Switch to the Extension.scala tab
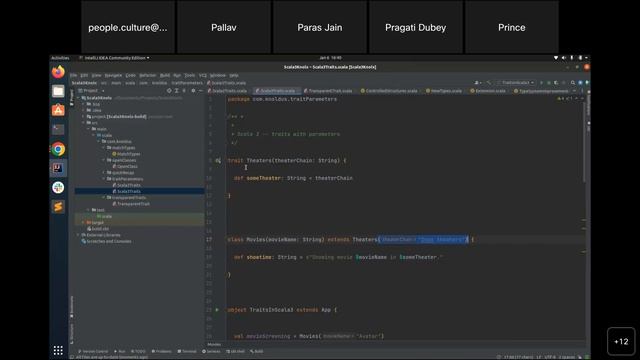Image resolution: width=640 pixels, height=360 pixels. (488, 91)
